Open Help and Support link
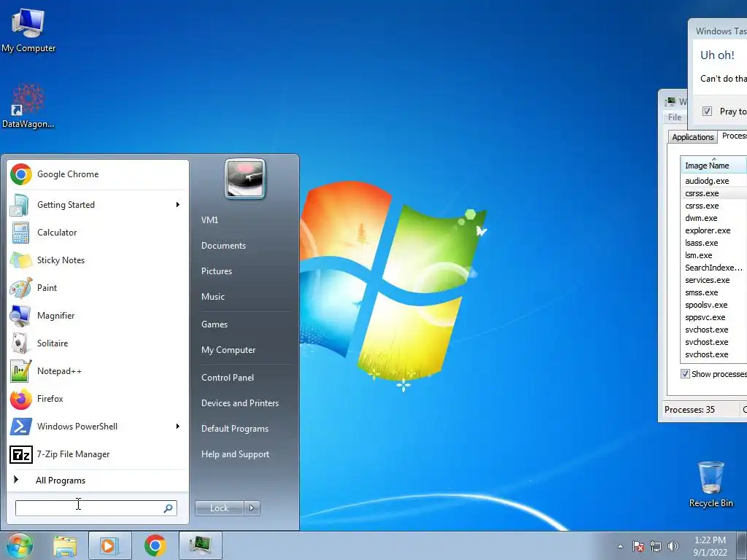 coord(235,454)
